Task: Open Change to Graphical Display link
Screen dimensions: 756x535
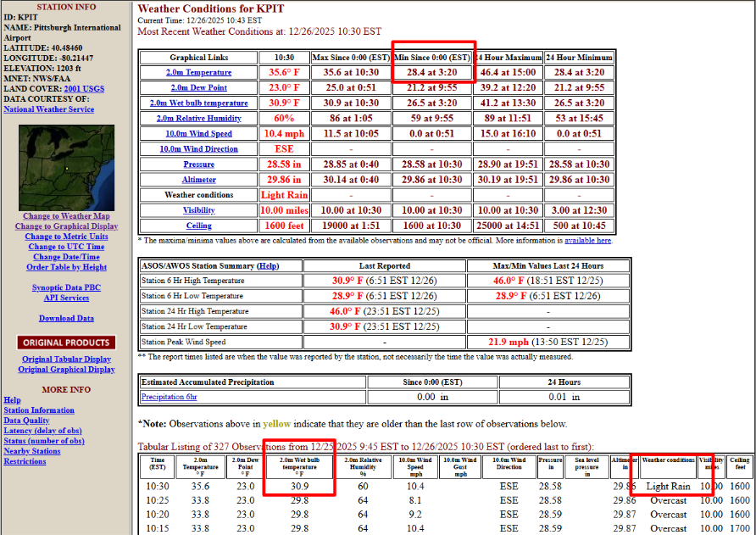Action: 67,226
